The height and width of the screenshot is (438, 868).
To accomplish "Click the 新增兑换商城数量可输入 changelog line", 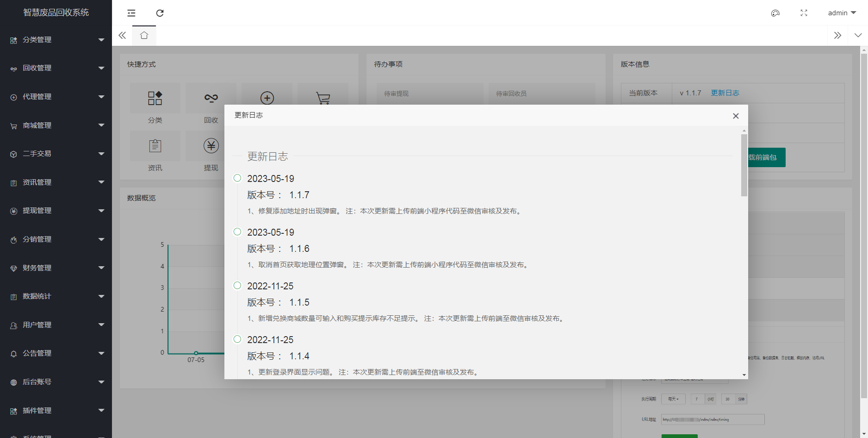I will (406, 319).
